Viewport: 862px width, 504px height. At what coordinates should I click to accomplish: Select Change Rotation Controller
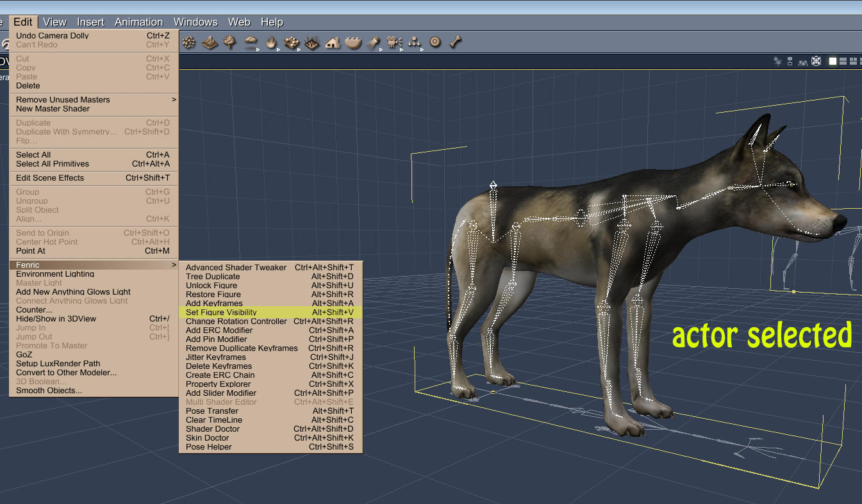pos(271,321)
